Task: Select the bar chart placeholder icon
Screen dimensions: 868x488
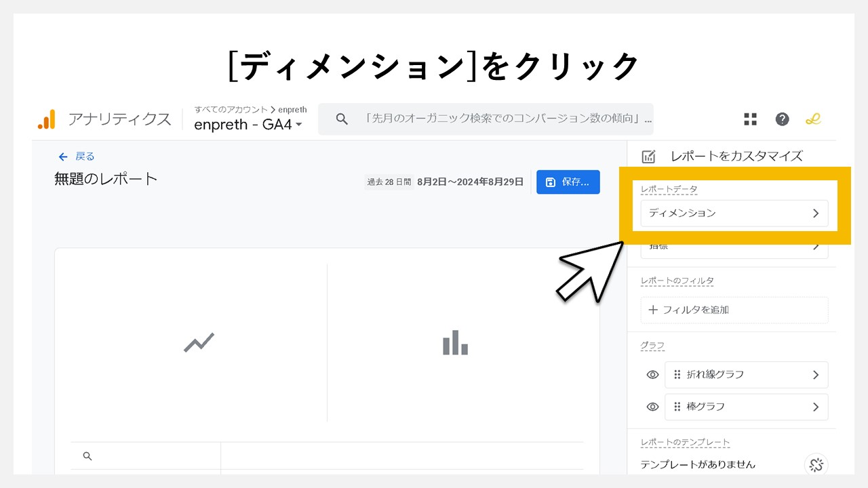Action: pyautogui.click(x=454, y=343)
